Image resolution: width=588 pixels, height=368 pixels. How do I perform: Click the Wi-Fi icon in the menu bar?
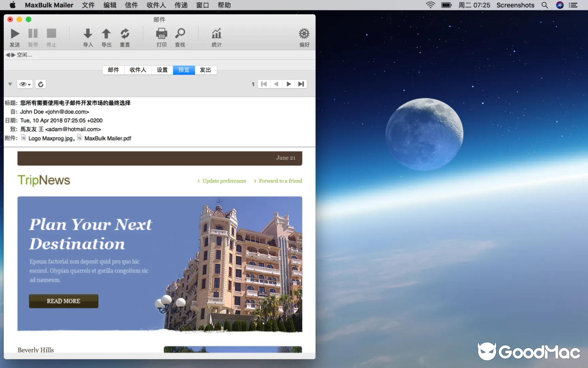pos(430,5)
